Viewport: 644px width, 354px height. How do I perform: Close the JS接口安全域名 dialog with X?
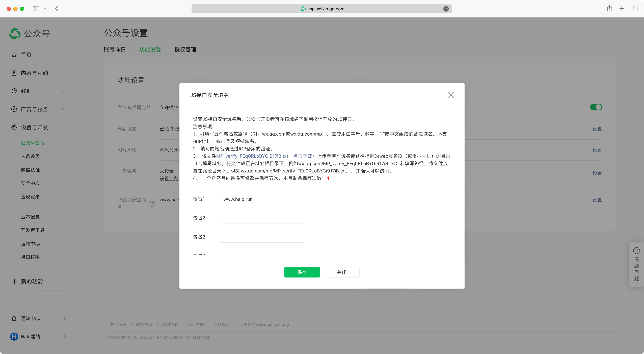tap(450, 95)
